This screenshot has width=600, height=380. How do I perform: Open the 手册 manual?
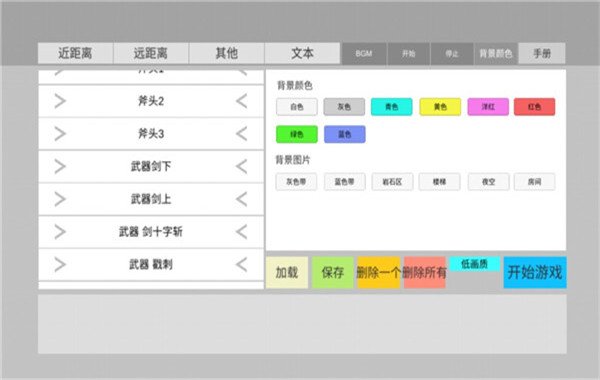[542, 53]
